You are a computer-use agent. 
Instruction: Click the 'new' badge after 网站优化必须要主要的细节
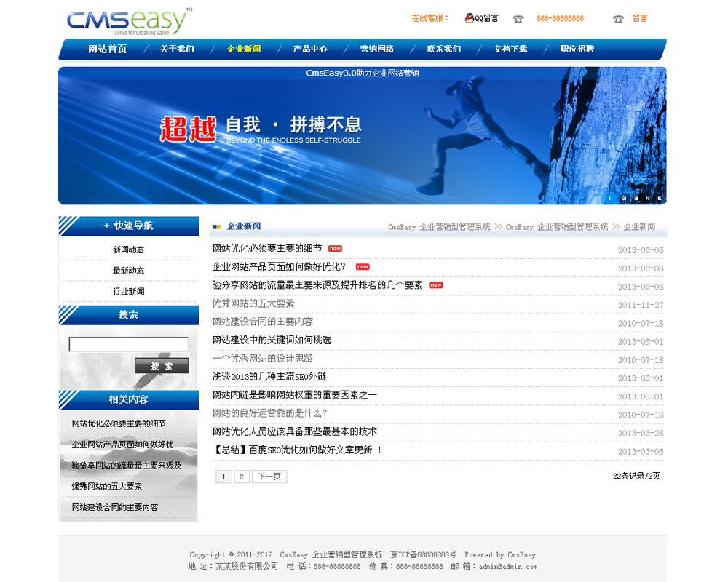[335, 249]
